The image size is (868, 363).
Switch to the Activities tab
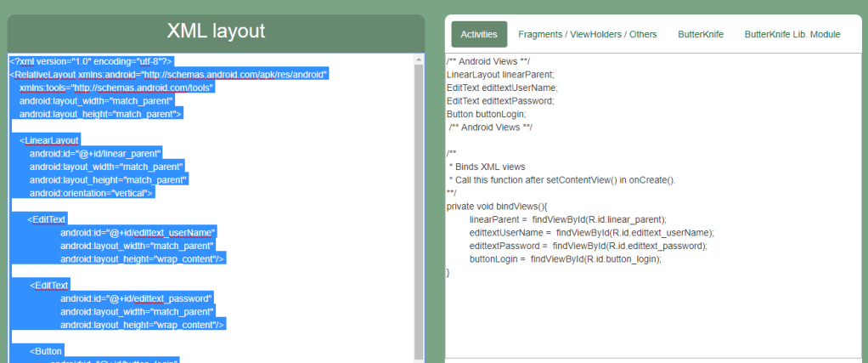coord(479,35)
